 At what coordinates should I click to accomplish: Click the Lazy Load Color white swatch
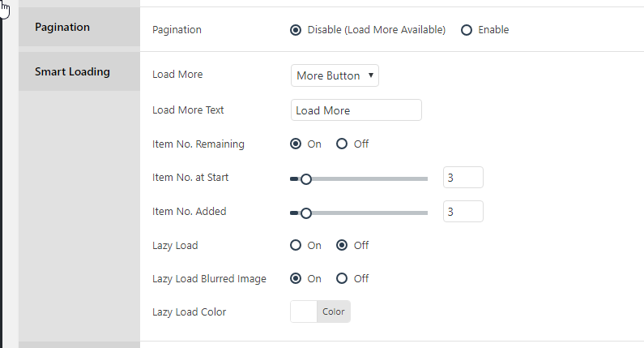coord(304,311)
